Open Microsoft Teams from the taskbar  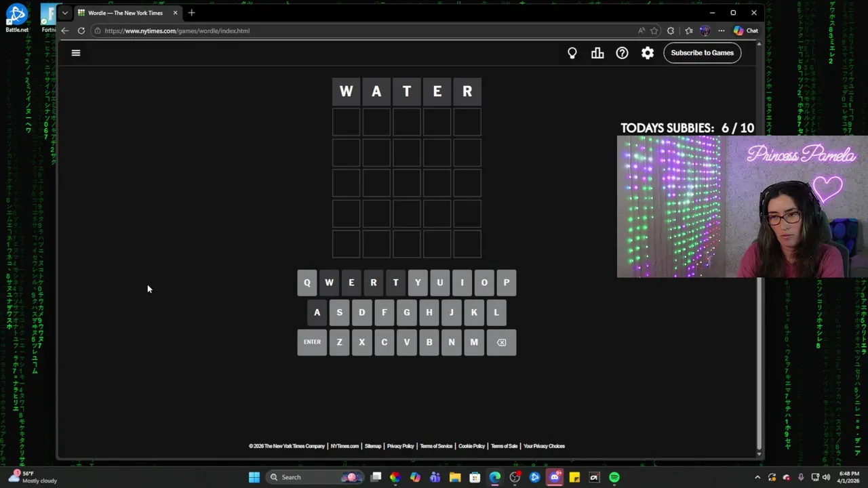click(435, 477)
